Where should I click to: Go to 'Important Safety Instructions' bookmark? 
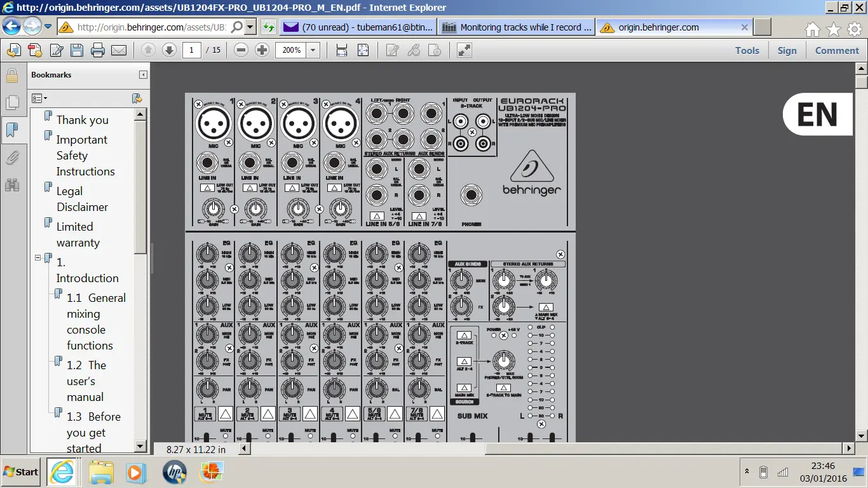[x=85, y=156]
